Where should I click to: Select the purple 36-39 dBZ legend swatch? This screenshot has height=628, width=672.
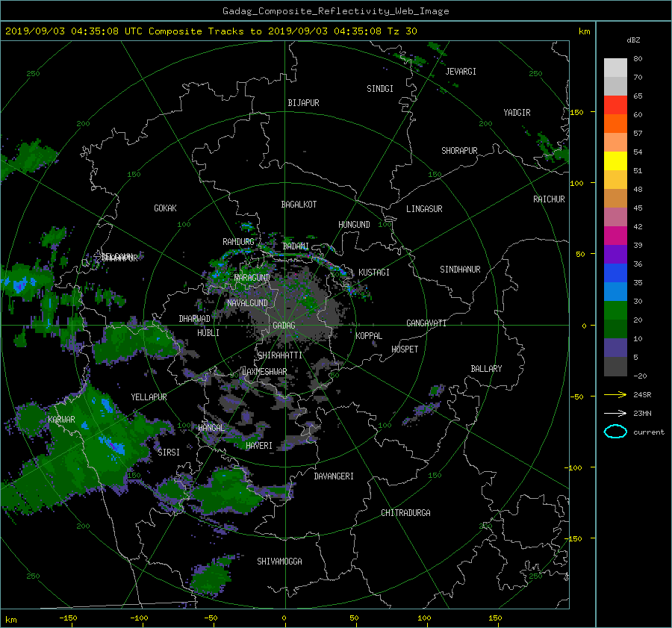click(615, 254)
